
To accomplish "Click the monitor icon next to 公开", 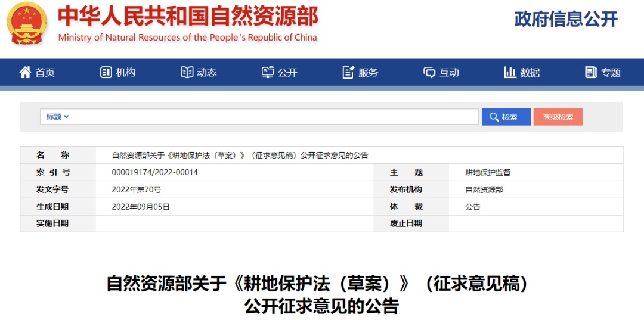I will pos(268,72).
